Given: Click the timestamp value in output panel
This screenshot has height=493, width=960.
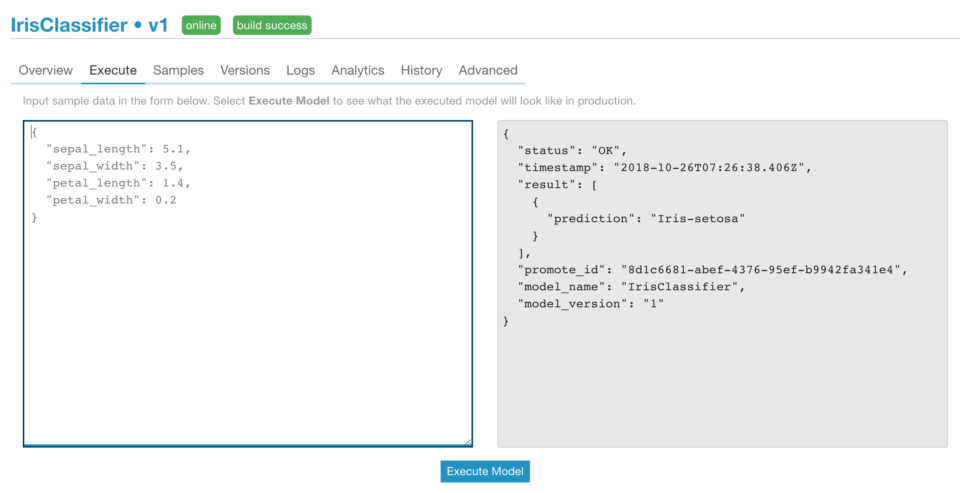Looking at the screenshot, I should pos(710,167).
